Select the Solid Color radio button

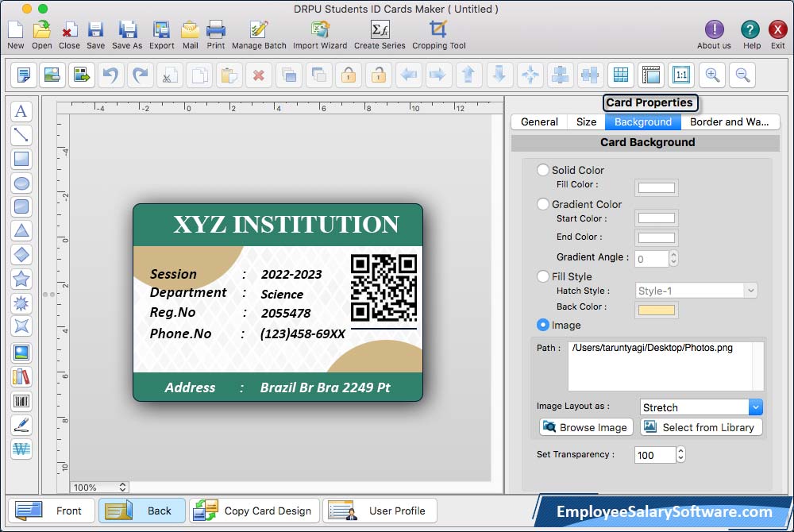click(543, 170)
